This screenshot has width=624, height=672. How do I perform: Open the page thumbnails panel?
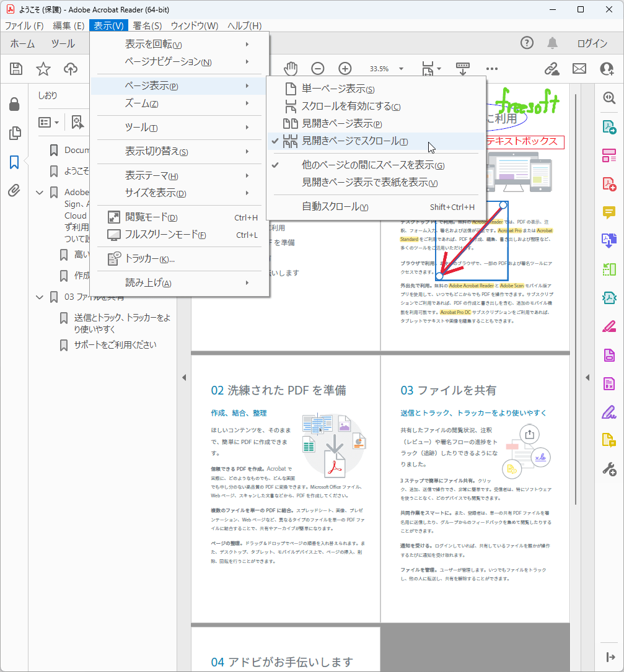(x=15, y=133)
